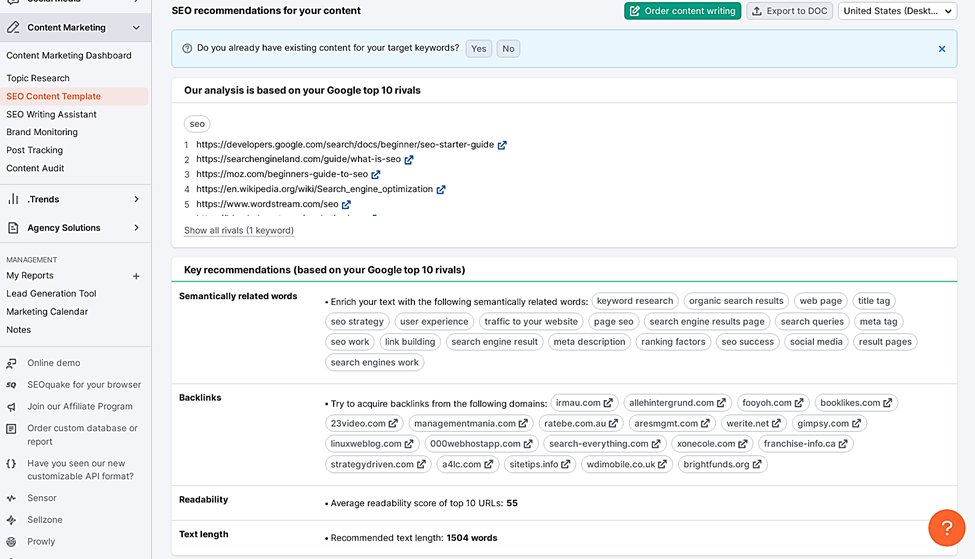Open the searchengineland.com what-is-seo URL

click(298, 159)
